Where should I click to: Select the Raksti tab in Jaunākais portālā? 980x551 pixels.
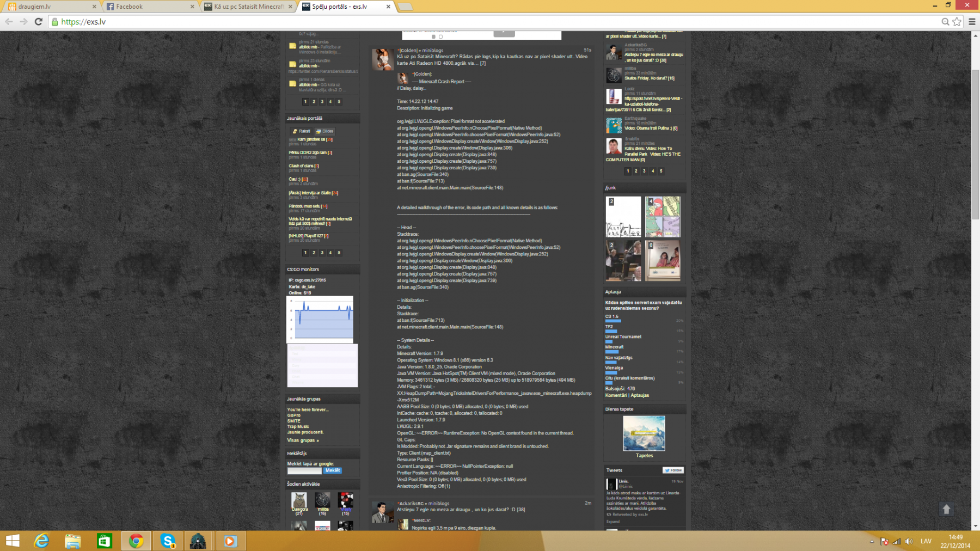(301, 131)
